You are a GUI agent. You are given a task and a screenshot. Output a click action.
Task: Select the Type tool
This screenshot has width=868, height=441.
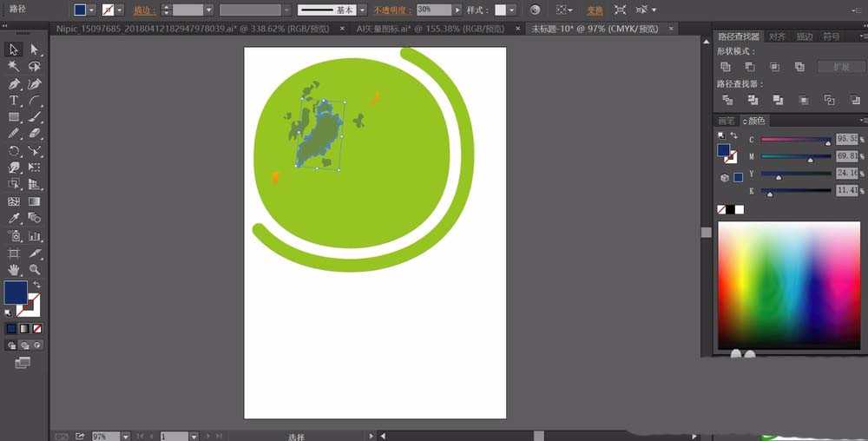click(14, 101)
